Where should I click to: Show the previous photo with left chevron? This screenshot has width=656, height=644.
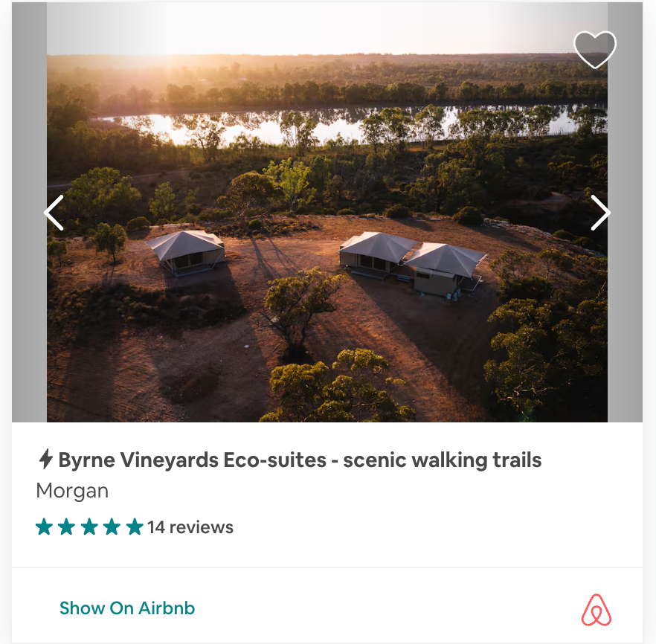point(54,213)
